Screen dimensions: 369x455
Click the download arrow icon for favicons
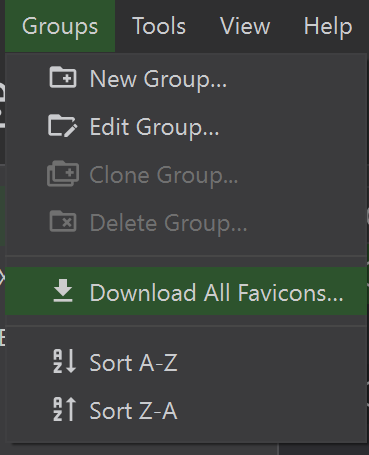tap(63, 291)
